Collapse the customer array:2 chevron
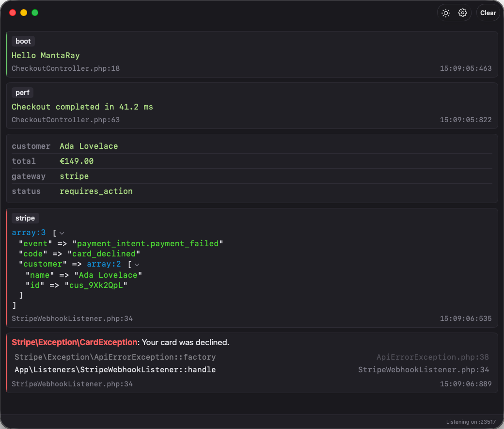Image resolution: width=504 pixels, height=429 pixels. (137, 265)
